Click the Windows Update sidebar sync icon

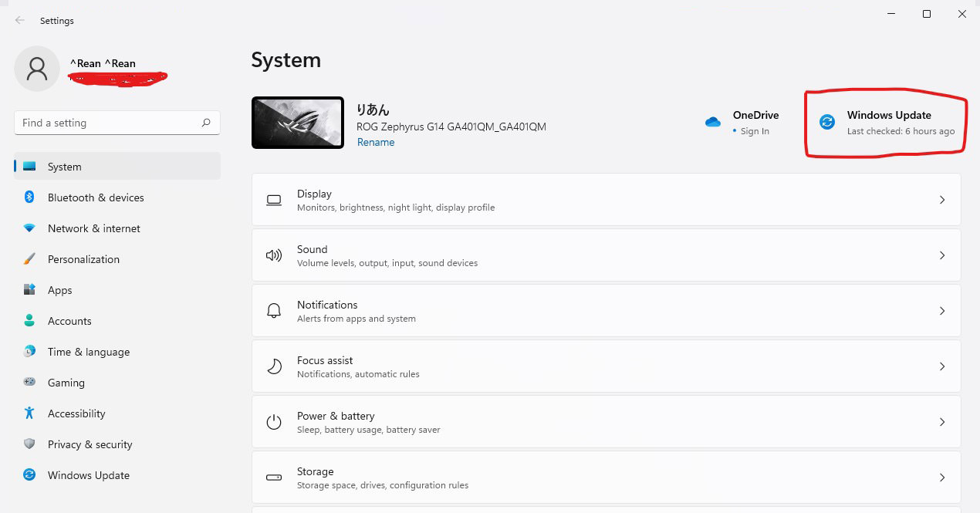(x=29, y=475)
